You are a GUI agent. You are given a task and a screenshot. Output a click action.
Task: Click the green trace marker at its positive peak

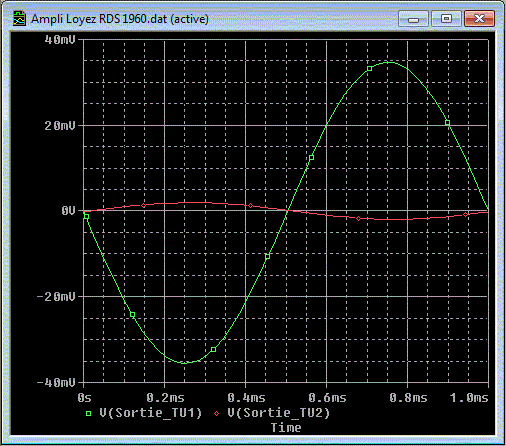(369, 69)
